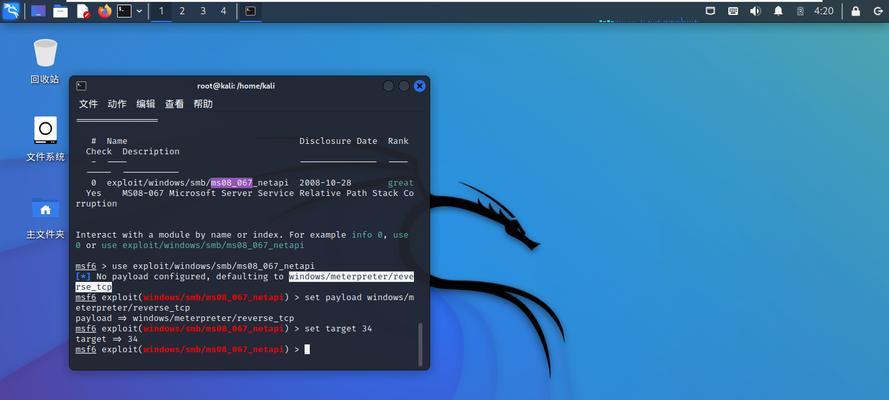Click the terminal window title icon
Screen dimensions: 889x400
pos(82,86)
